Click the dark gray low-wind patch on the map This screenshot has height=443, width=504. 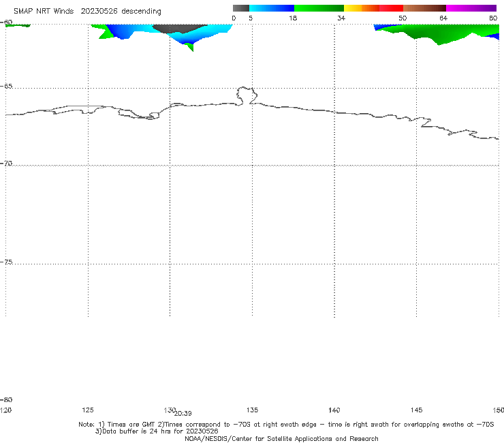180,29
